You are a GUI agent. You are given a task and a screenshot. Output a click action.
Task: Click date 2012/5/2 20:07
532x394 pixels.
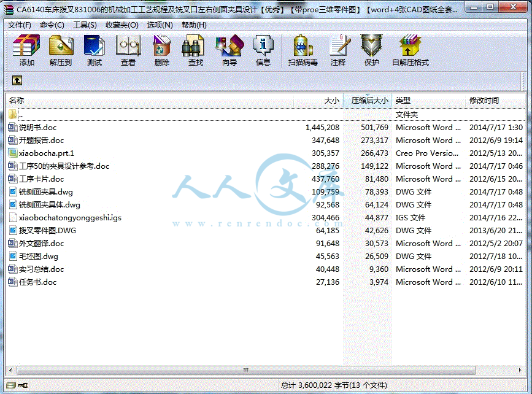pos(496,243)
